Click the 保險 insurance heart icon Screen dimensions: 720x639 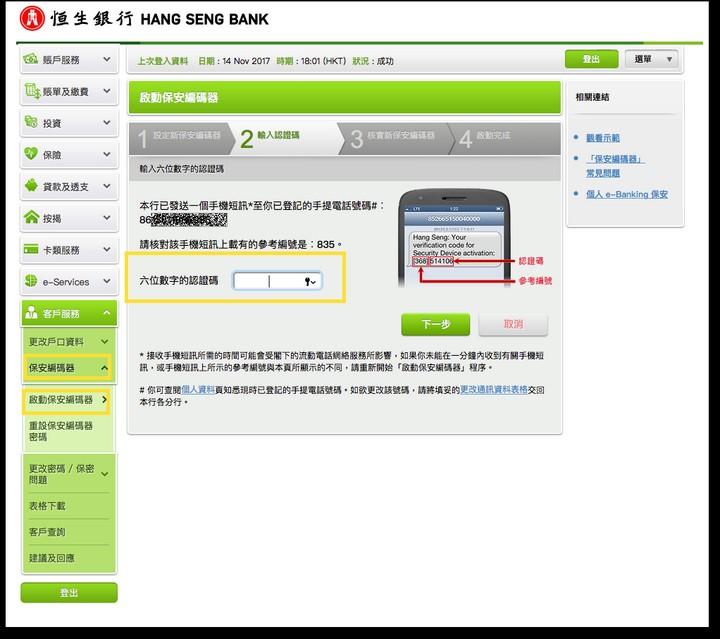[32, 155]
